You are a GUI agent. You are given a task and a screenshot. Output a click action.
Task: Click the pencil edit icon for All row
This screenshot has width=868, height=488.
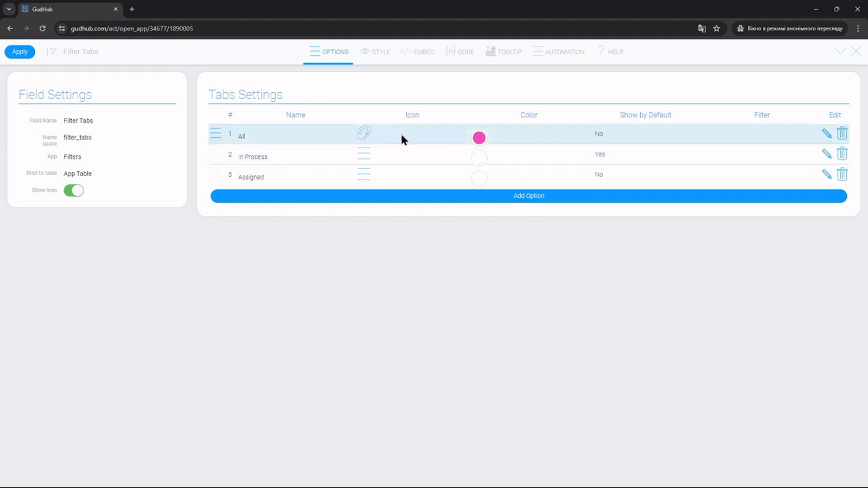coord(827,133)
